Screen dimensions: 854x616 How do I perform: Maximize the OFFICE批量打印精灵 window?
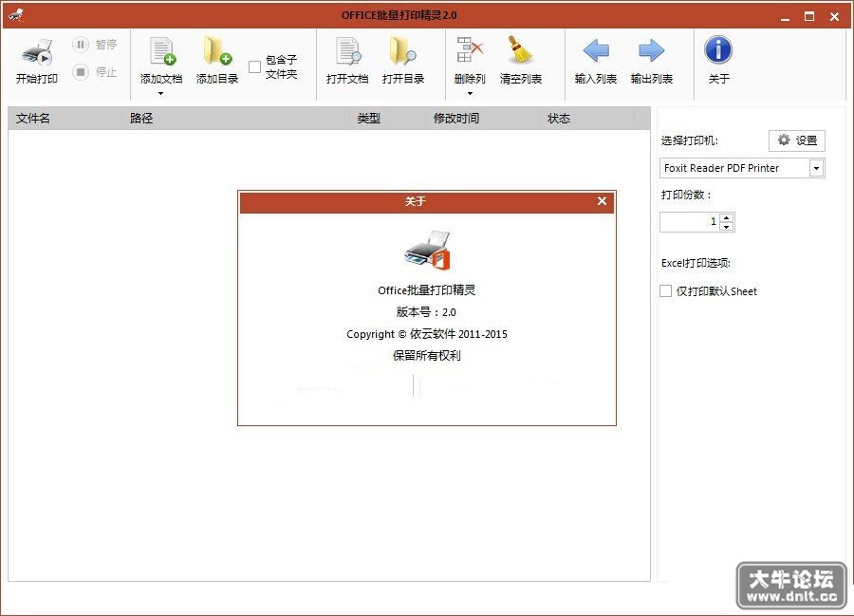pyautogui.click(x=809, y=16)
